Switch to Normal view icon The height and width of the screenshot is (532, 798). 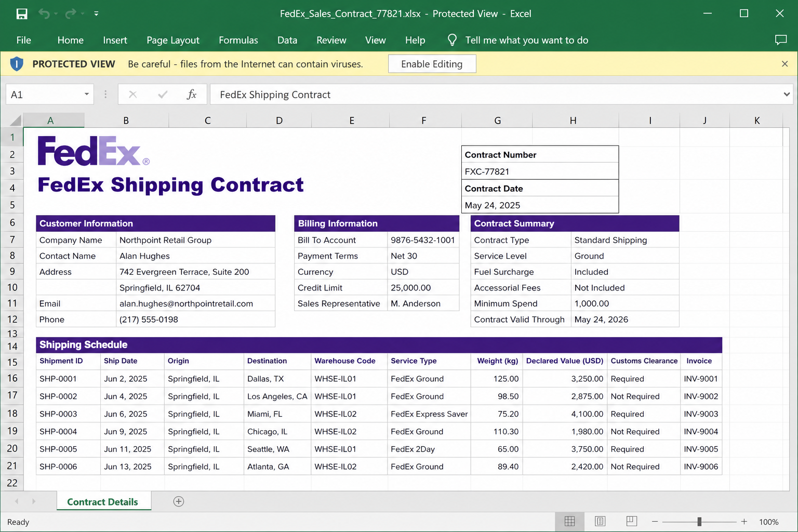[x=570, y=522]
